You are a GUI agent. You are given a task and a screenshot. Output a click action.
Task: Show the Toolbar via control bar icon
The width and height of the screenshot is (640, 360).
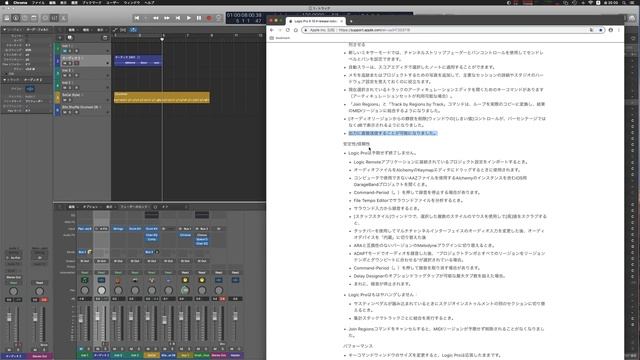click(x=34, y=18)
